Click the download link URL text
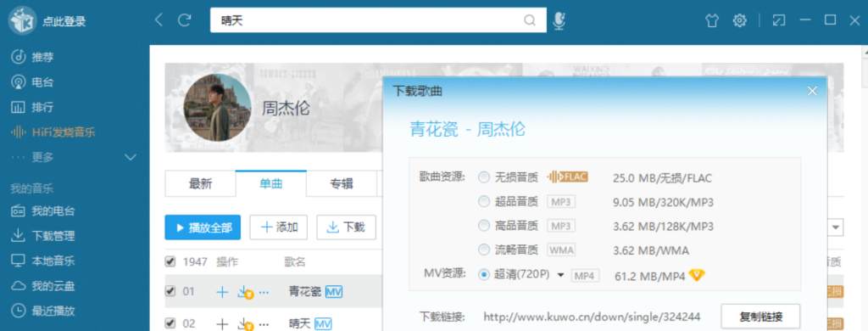Viewport: 868px width, 331px height. pos(592,317)
